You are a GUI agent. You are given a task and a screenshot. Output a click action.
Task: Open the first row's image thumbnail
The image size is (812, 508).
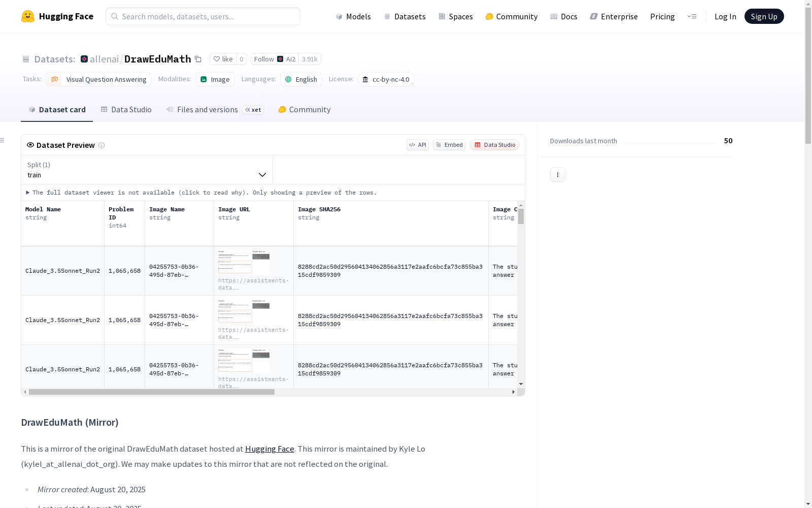point(244,262)
